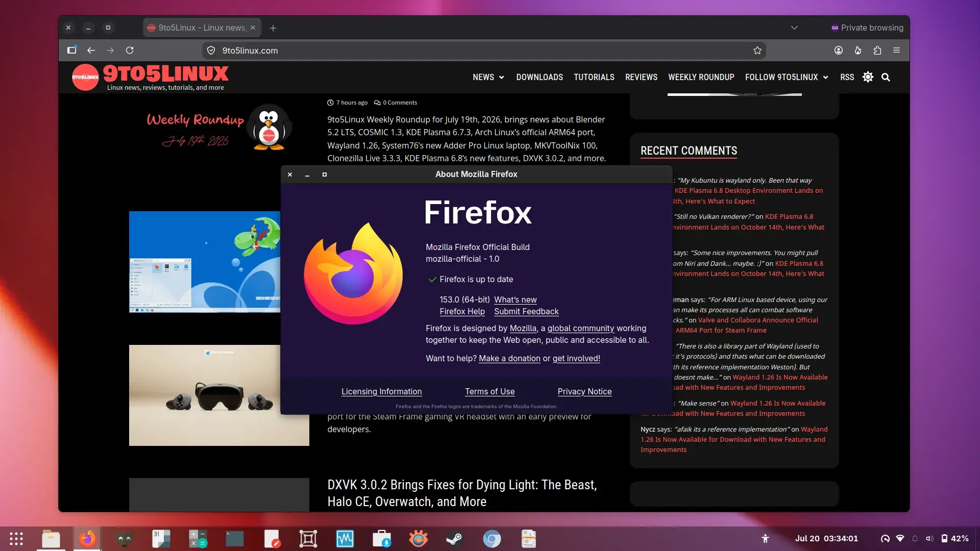Viewport: 980px width, 551px height.
Task: Expand the list all tabs chevron
Action: click(x=794, y=28)
